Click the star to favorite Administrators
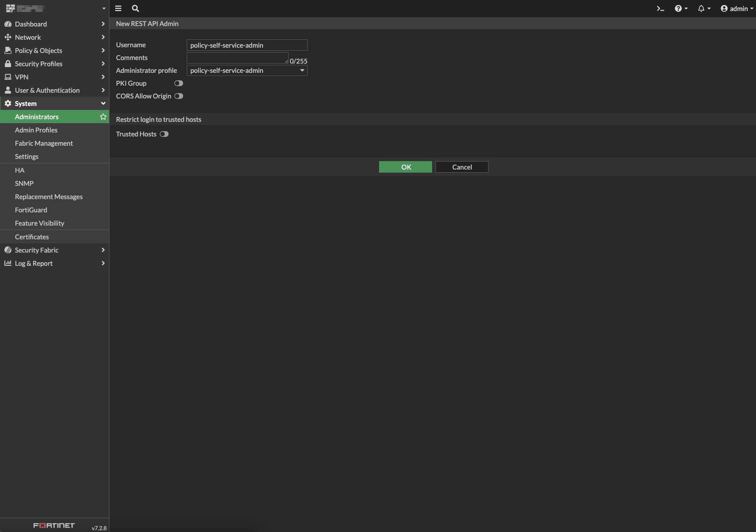 click(103, 117)
